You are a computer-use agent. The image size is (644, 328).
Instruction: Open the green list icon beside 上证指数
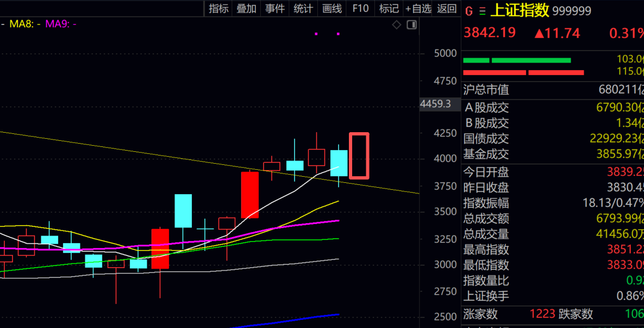click(x=482, y=11)
